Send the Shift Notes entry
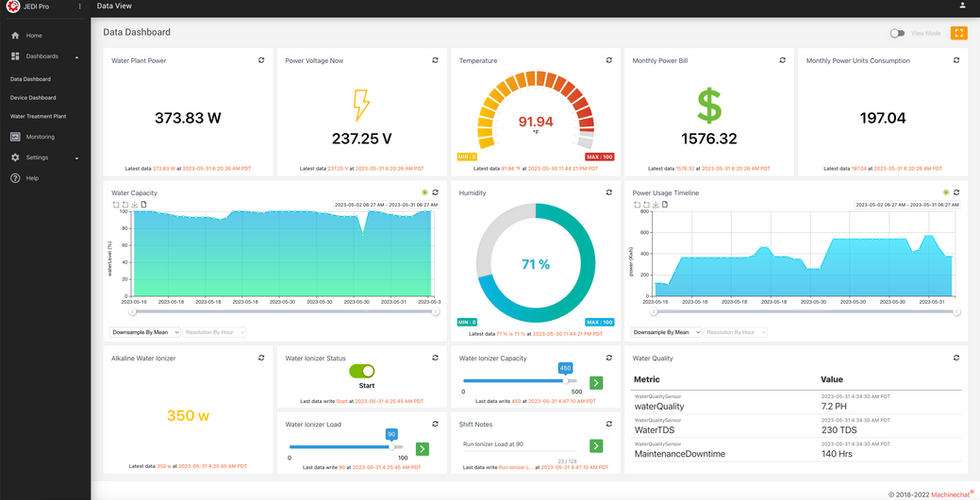 pyautogui.click(x=596, y=446)
